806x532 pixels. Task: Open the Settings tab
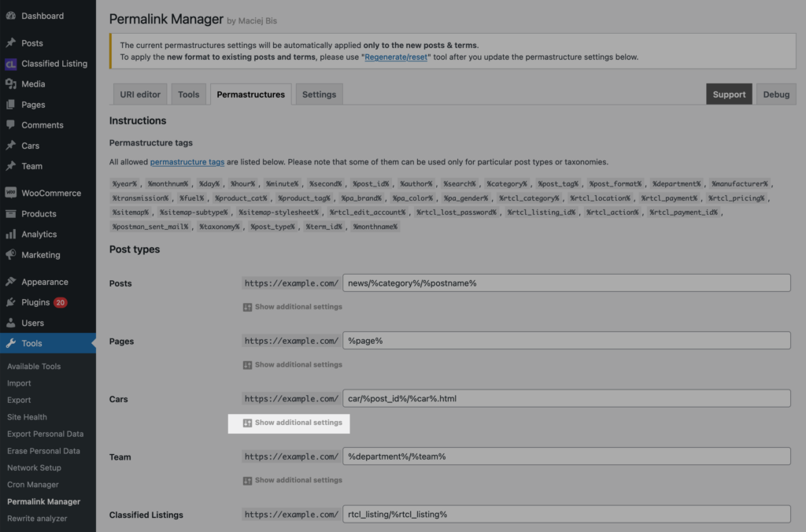pos(320,94)
